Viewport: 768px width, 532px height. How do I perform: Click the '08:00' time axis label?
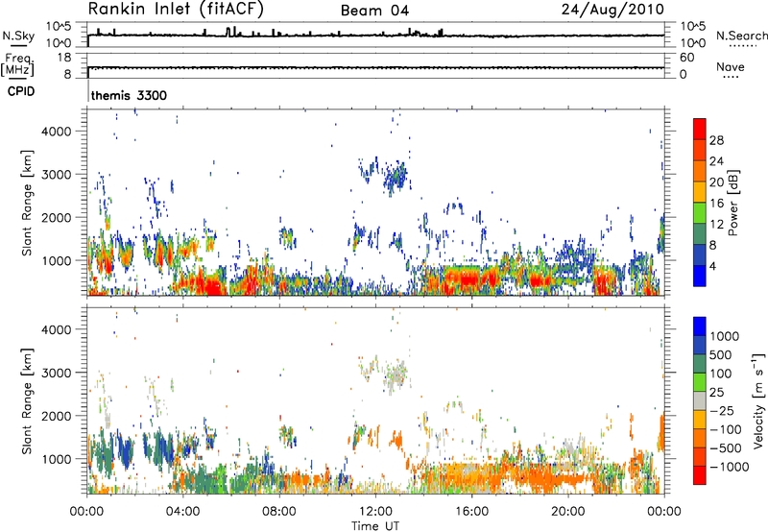(279, 512)
